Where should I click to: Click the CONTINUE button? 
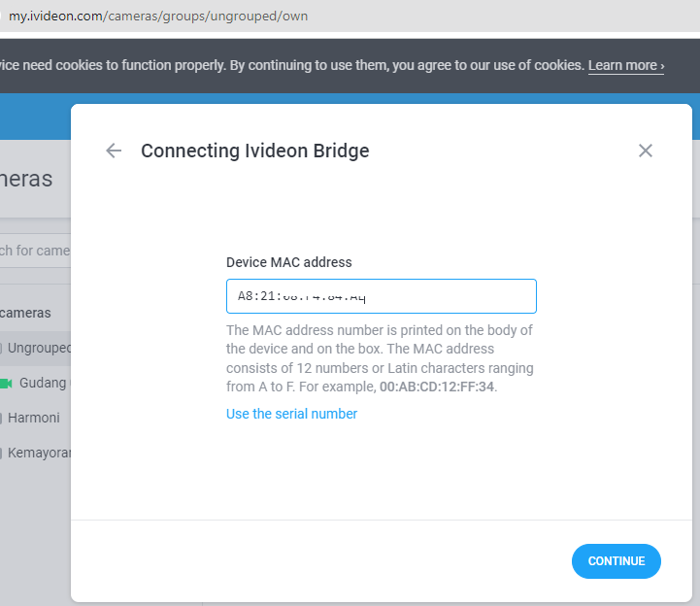click(617, 561)
